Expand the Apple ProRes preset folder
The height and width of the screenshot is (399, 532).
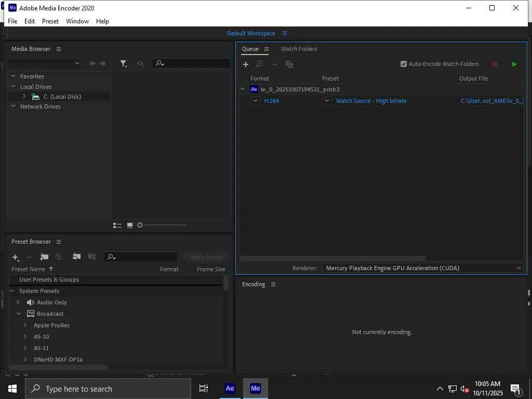point(25,325)
